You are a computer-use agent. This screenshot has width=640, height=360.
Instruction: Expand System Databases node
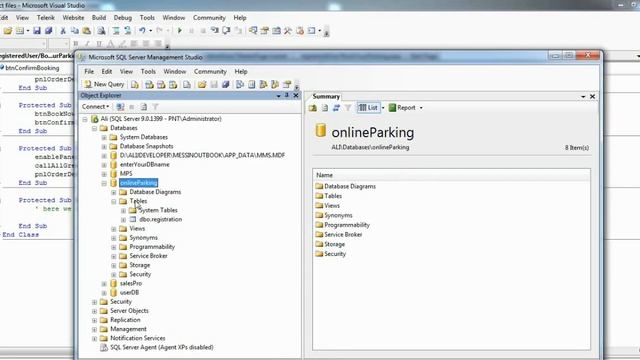[104, 138]
